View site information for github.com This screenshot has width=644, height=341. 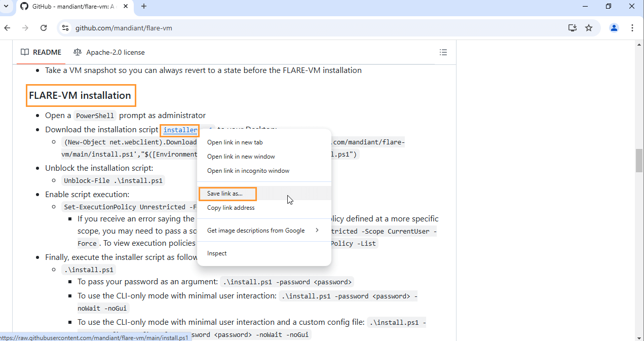tap(65, 28)
